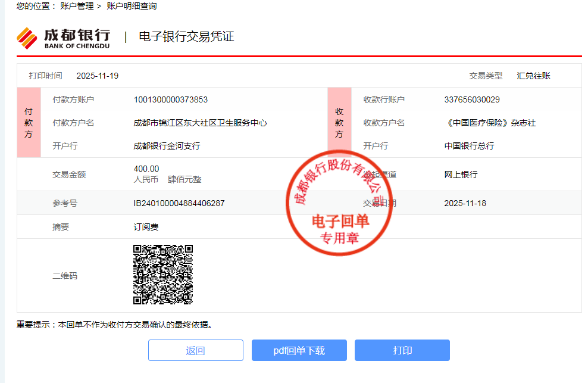Click the QR code image

163,275
